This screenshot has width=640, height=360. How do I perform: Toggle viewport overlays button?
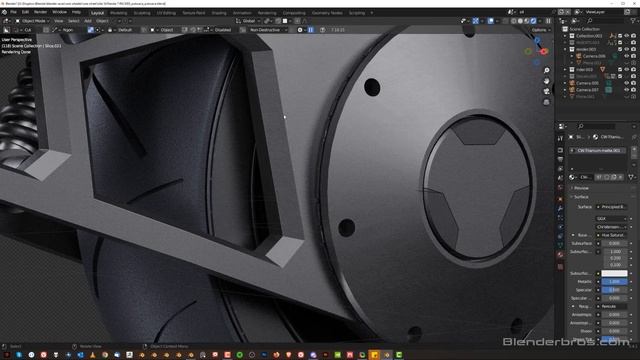point(491,21)
